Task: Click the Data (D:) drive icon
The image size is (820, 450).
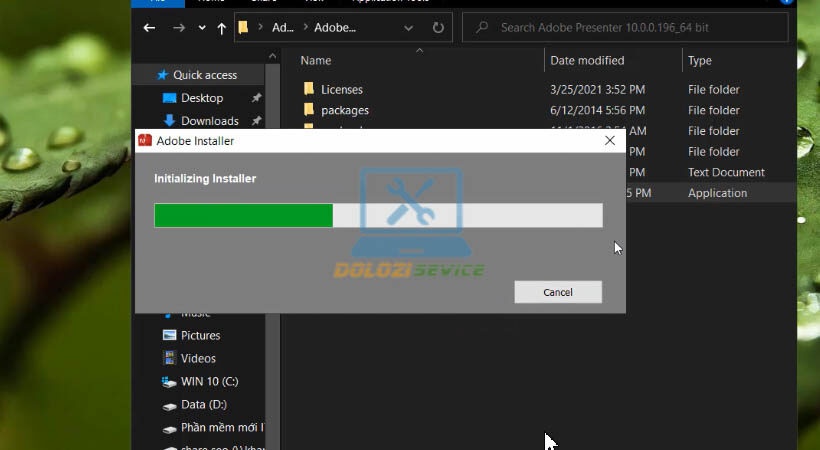Action: (x=169, y=406)
